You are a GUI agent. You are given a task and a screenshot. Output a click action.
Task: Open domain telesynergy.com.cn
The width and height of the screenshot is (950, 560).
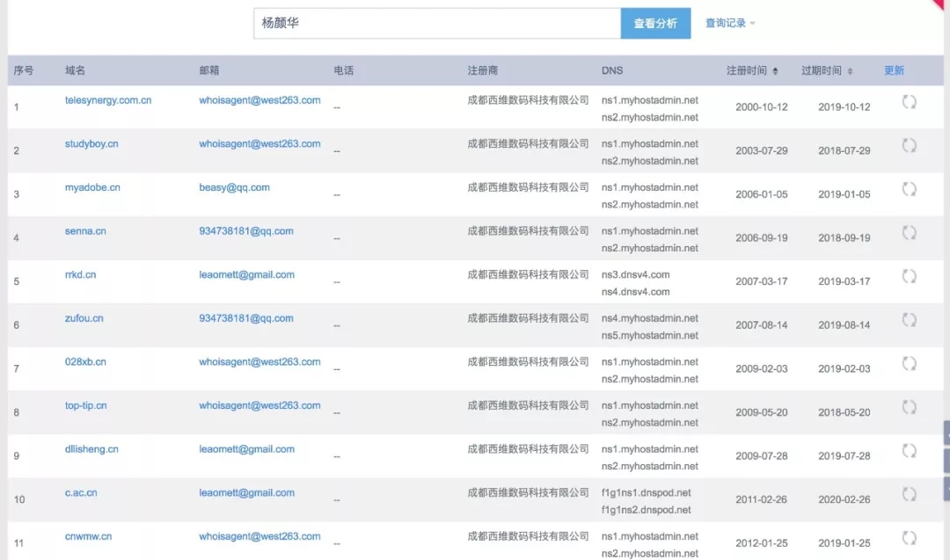(108, 100)
